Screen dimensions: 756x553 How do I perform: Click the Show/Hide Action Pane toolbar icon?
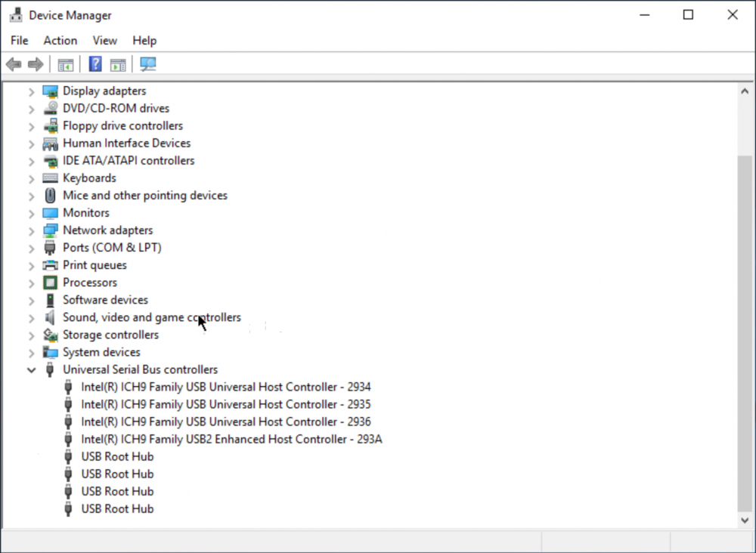[118, 64]
